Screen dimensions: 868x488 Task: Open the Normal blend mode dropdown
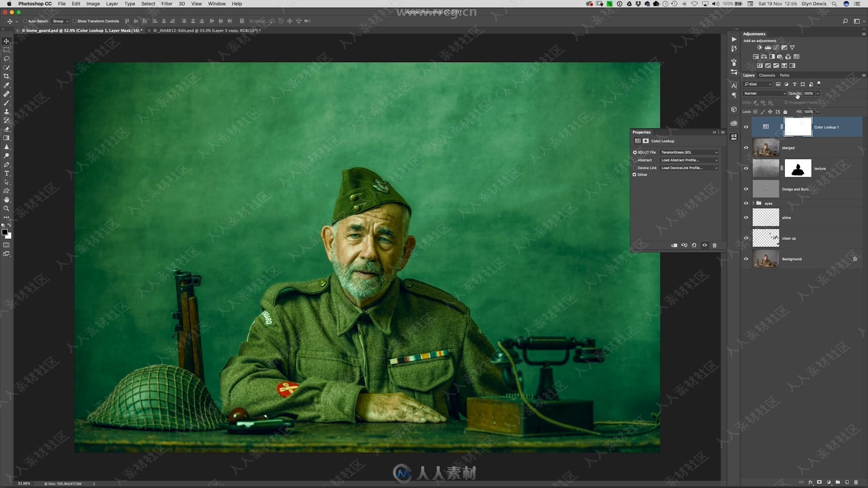tap(764, 94)
